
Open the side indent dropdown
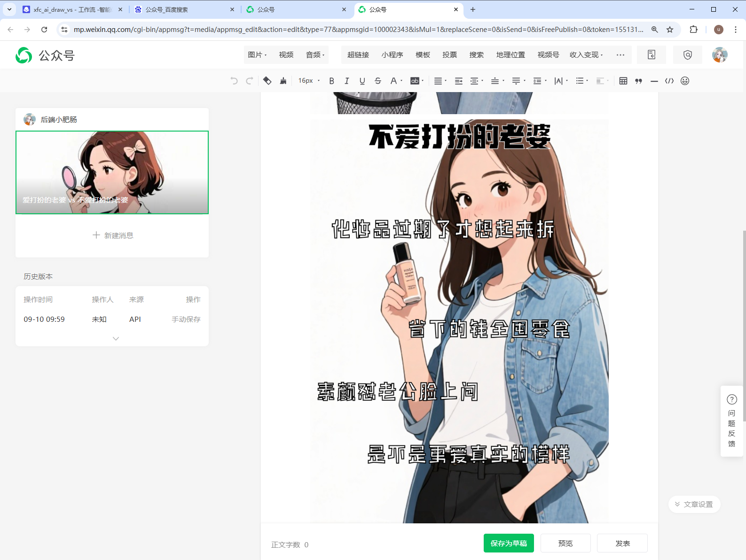pyautogui.click(x=477, y=81)
